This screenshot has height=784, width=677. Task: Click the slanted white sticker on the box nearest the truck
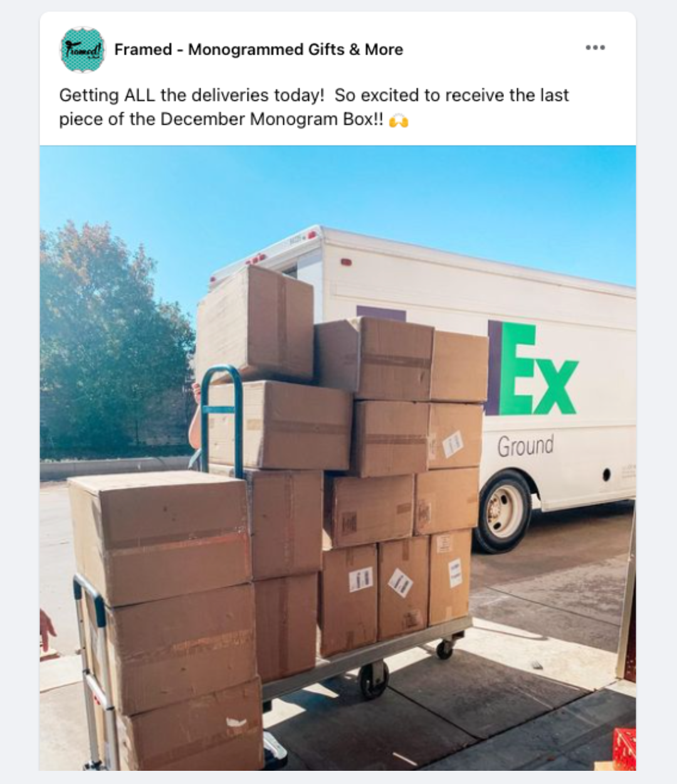coord(453,445)
